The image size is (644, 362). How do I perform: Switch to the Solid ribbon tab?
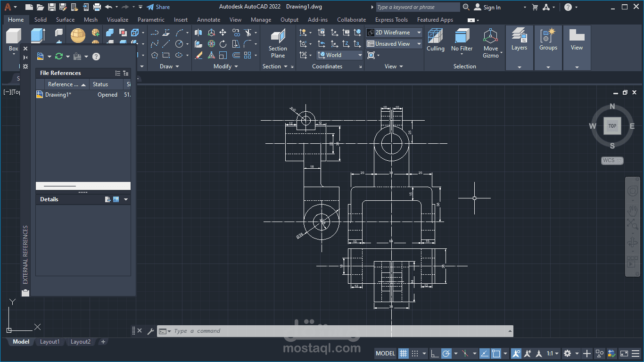click(x=41, y=20)
